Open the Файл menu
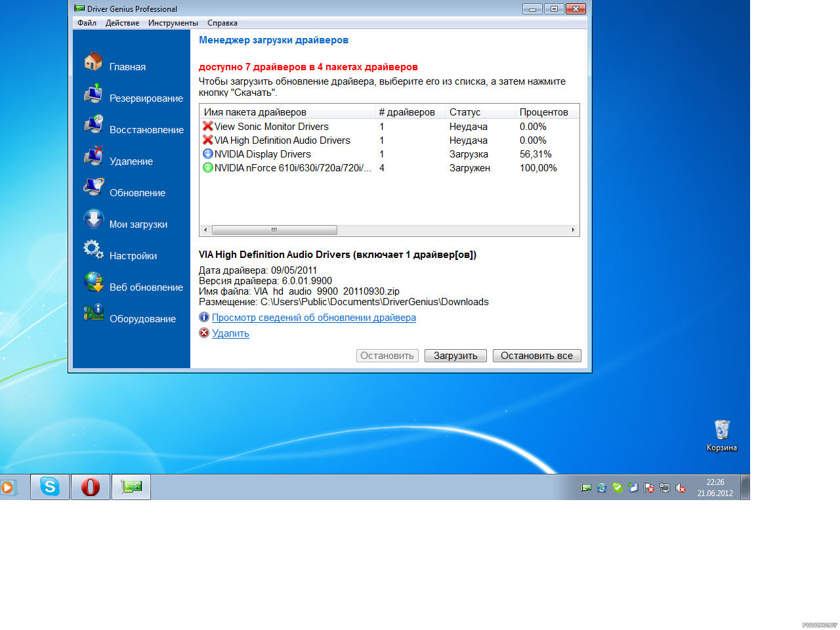This screenshot has height=630, width=840. (87, 23)
